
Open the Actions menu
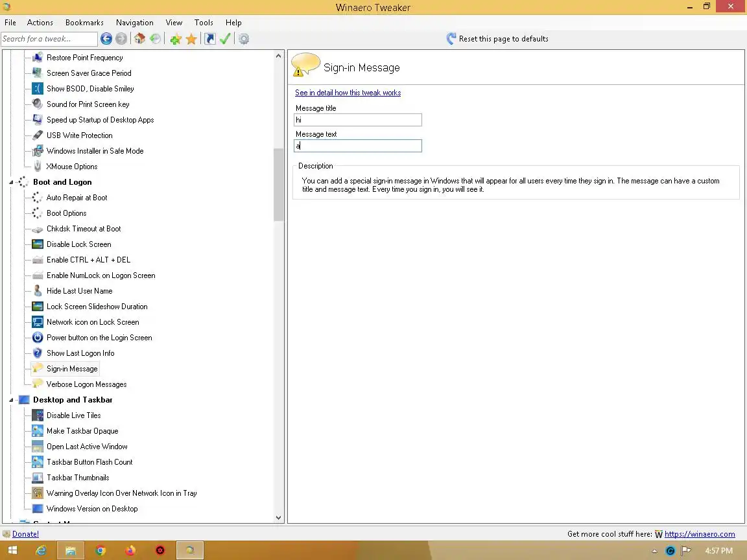tap(40, 23)
